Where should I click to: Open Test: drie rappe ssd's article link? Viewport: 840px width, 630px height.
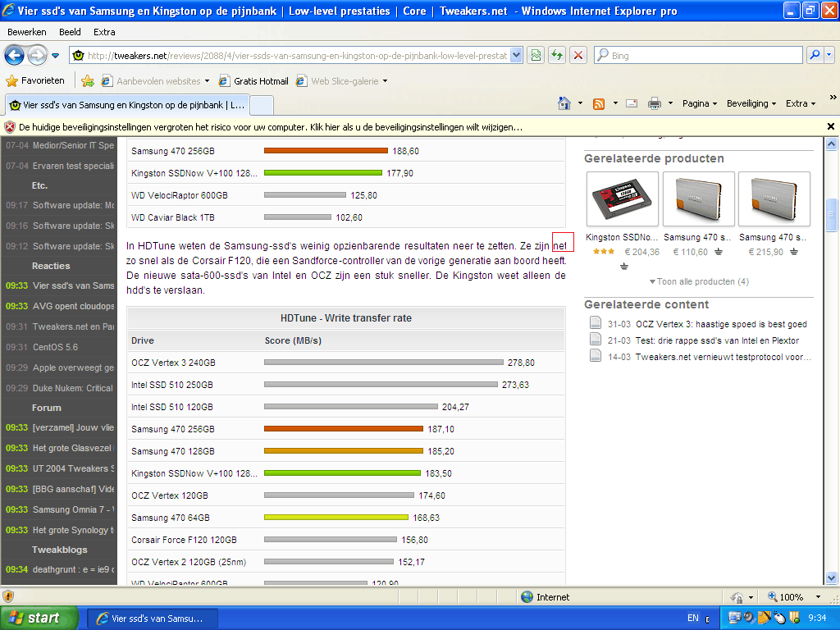point(717,340)
